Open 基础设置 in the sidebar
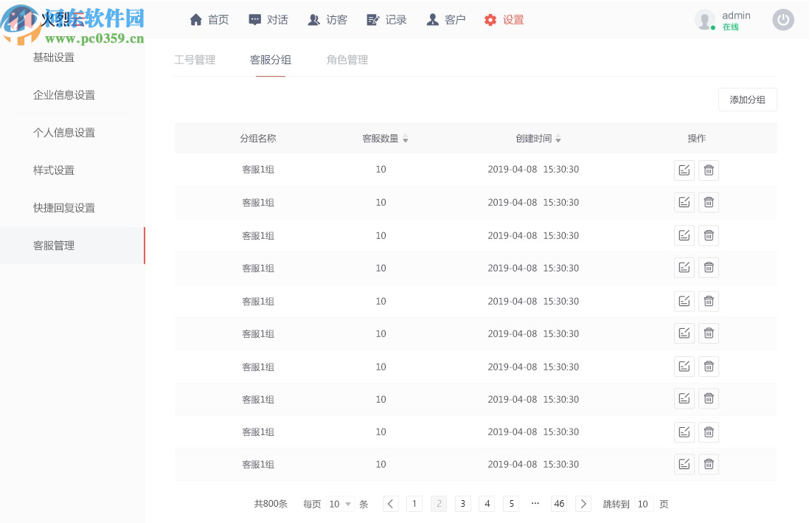The image size is (812, 523). (x=54, y=58)
